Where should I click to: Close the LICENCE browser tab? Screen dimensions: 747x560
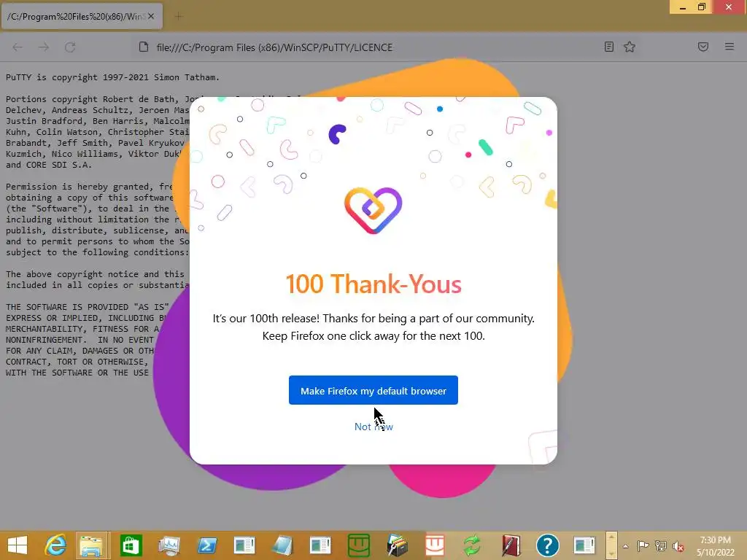tap(151, 17)
